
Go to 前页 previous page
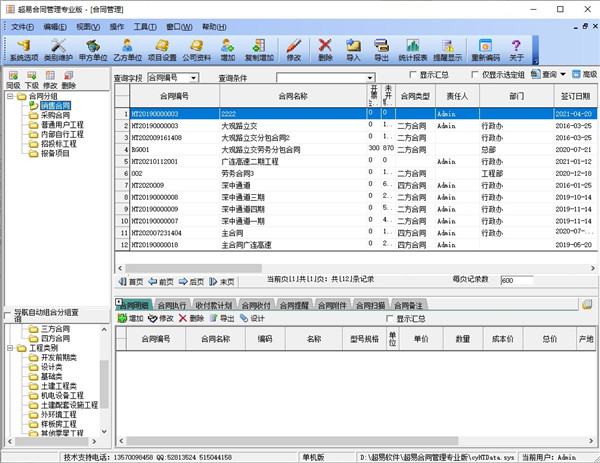(x=161, y=282)
